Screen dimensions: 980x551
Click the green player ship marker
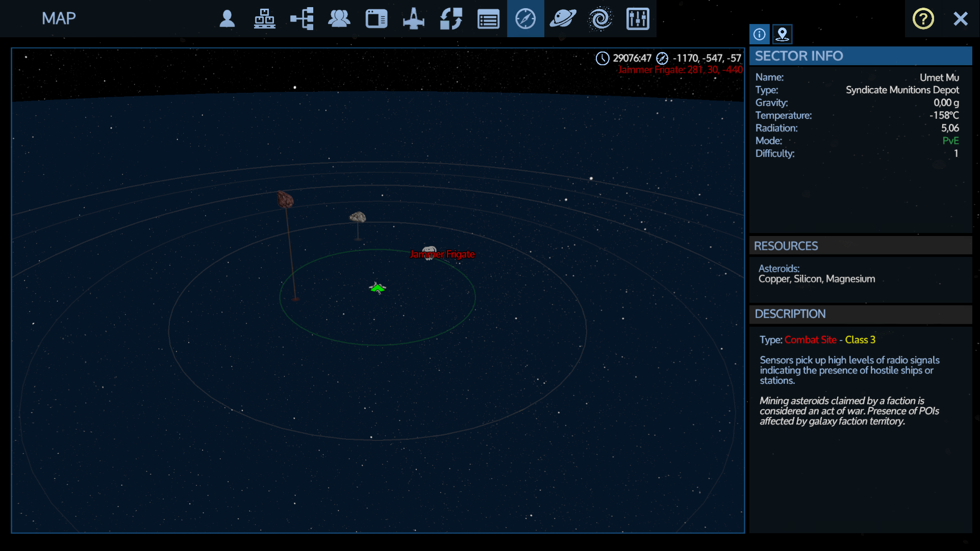click(378, 288)
